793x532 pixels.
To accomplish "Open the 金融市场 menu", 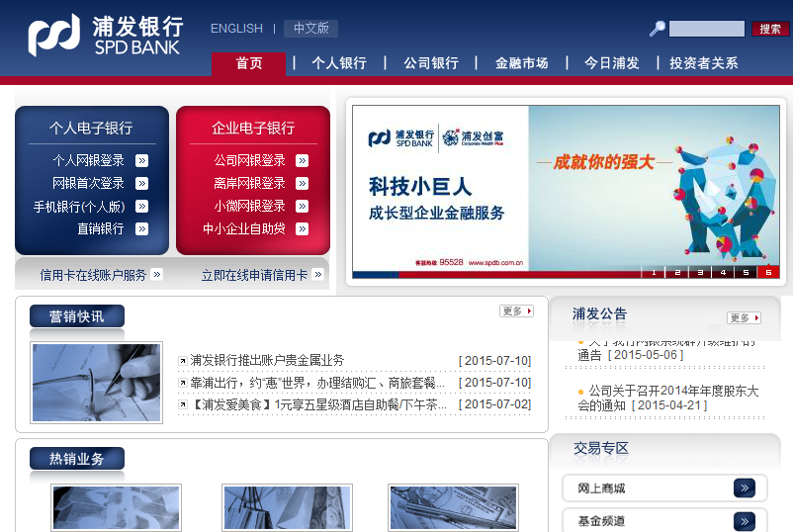I will click(521, 63).
